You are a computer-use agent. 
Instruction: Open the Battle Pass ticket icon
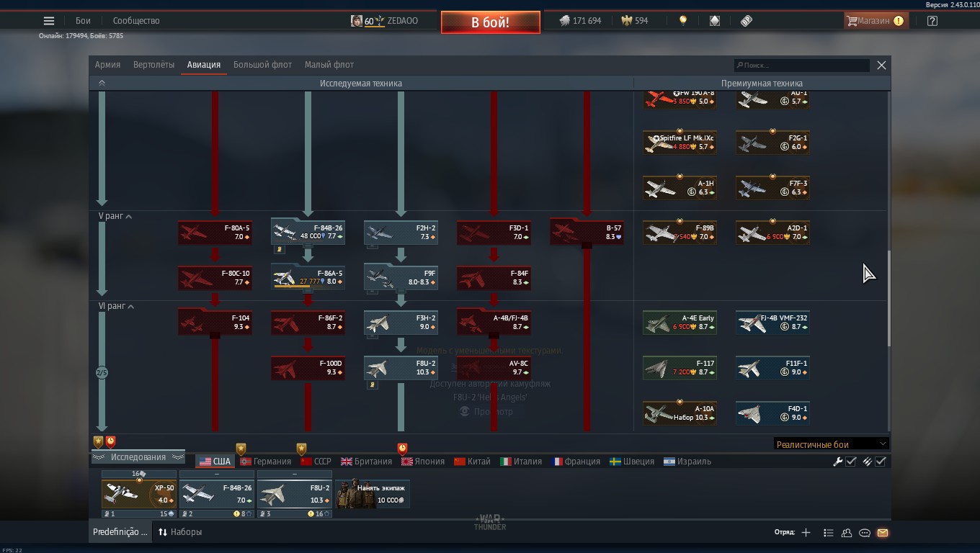(747, 21)
